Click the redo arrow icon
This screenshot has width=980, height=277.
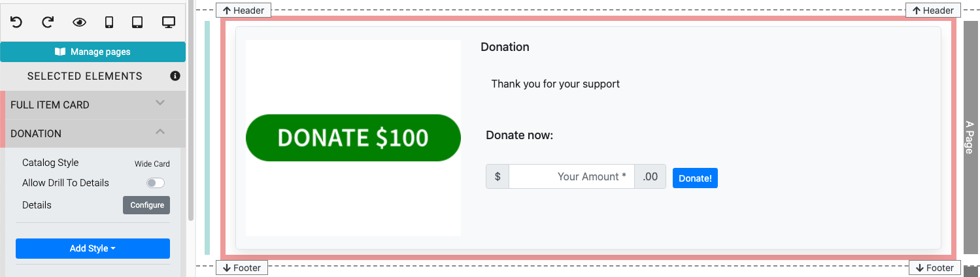pos(48,22)
